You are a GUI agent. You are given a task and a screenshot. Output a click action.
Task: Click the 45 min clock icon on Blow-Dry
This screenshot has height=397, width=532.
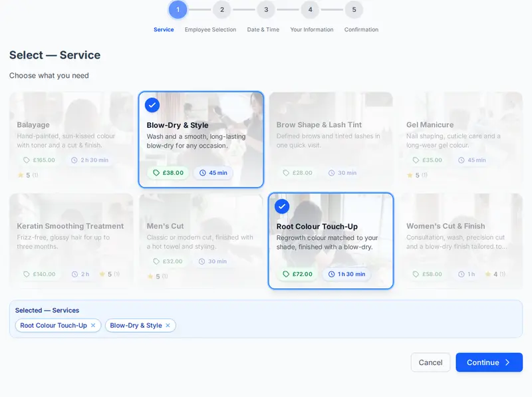click(x=203, y=173)
